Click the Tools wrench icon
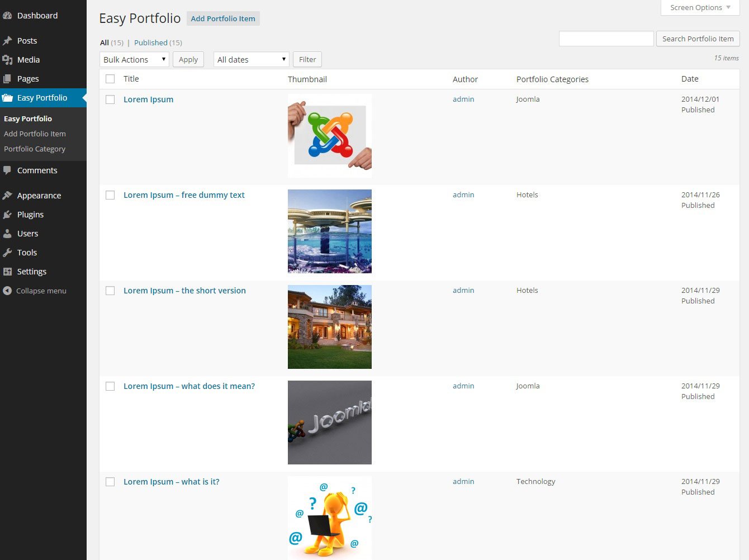Image resolution: width=749 pixels, height=560 pixels. point(7,253)
